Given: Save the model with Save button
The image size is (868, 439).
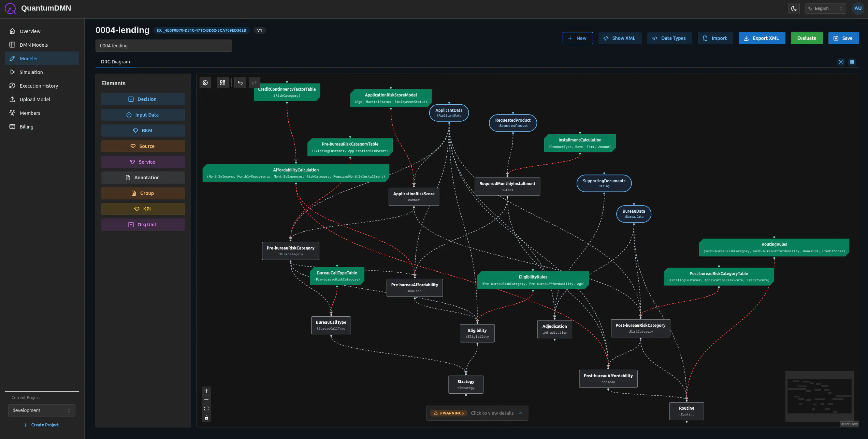Looking at the screenshot, I should 843,38.
